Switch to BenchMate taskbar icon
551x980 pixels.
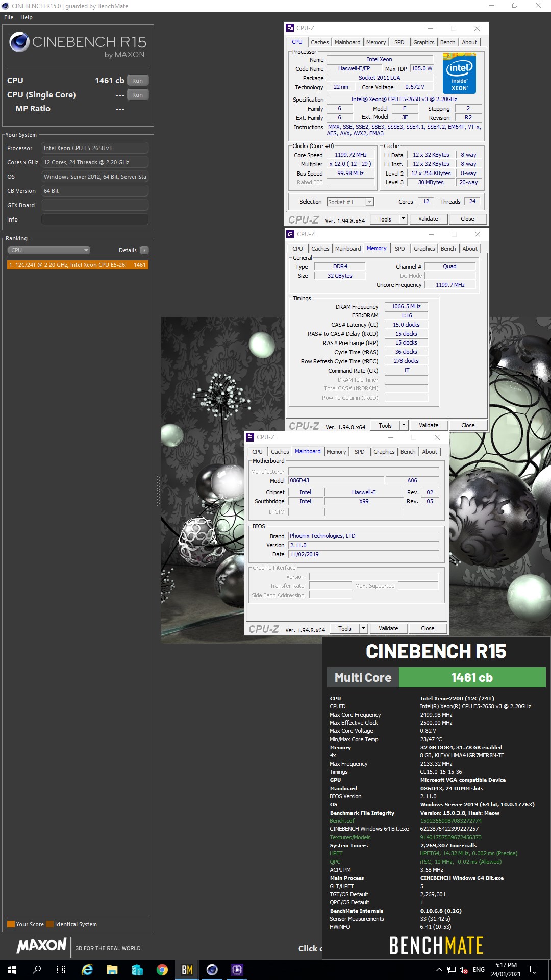(187, 970)
